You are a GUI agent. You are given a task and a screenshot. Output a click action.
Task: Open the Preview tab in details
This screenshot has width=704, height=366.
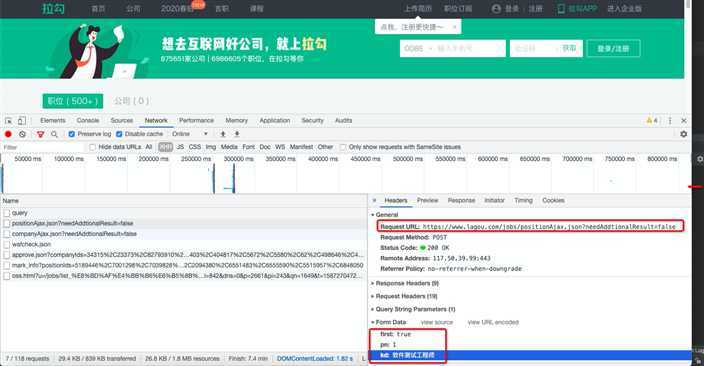click(427, 200)
